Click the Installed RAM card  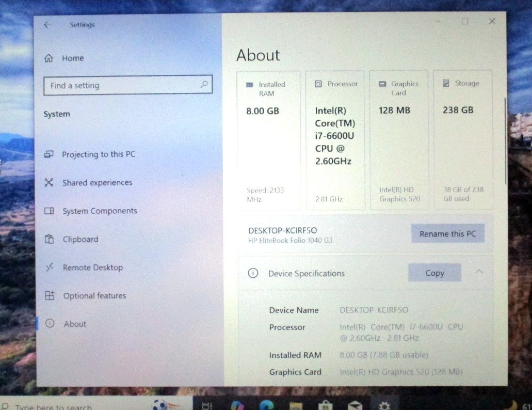tap(268, 140)
